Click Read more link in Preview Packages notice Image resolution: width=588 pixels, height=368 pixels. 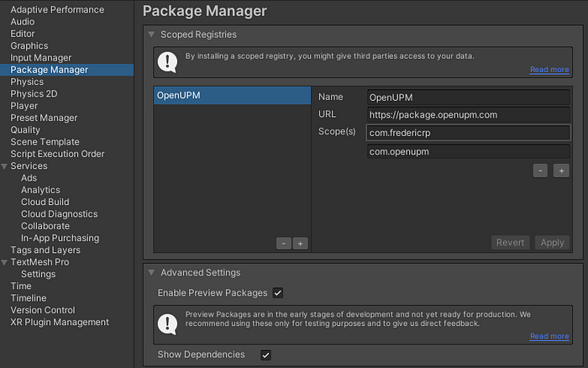549,336
